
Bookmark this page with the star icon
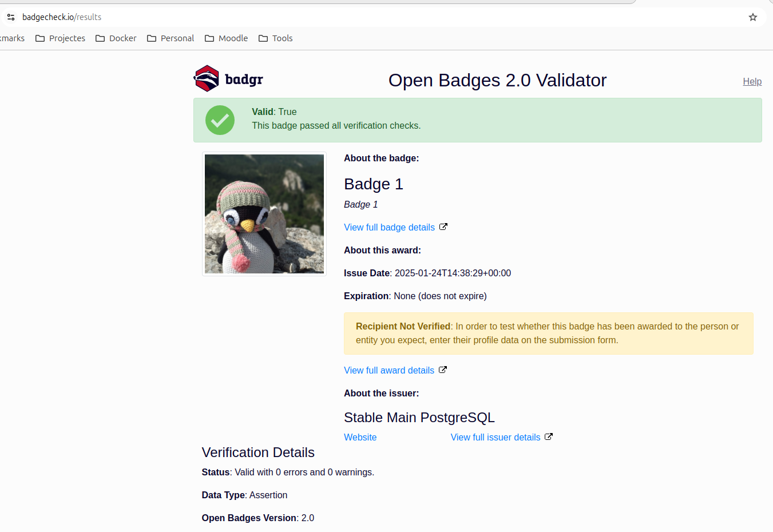click(x=753, y=17)
